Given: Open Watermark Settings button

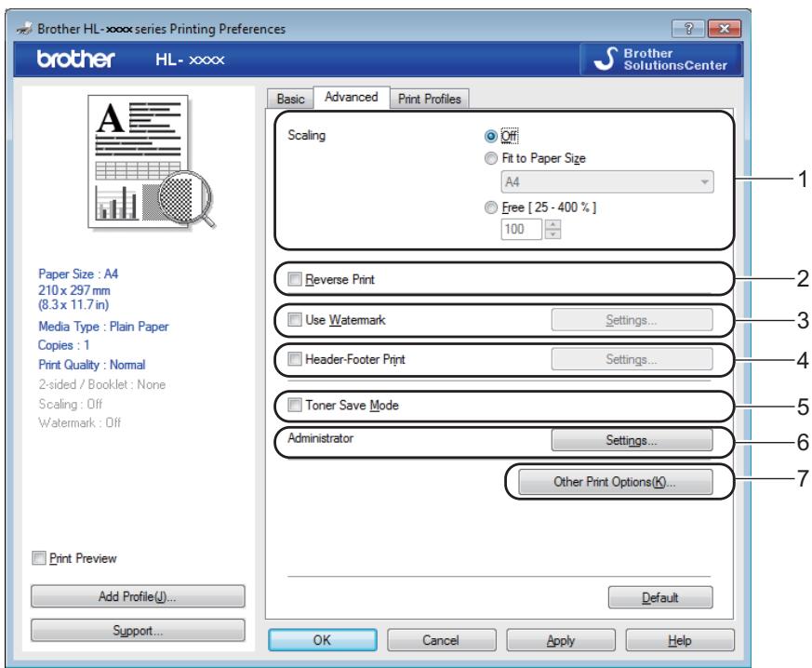Looking at the screenshot, I should pyautogui.click(x=632, y=320).
